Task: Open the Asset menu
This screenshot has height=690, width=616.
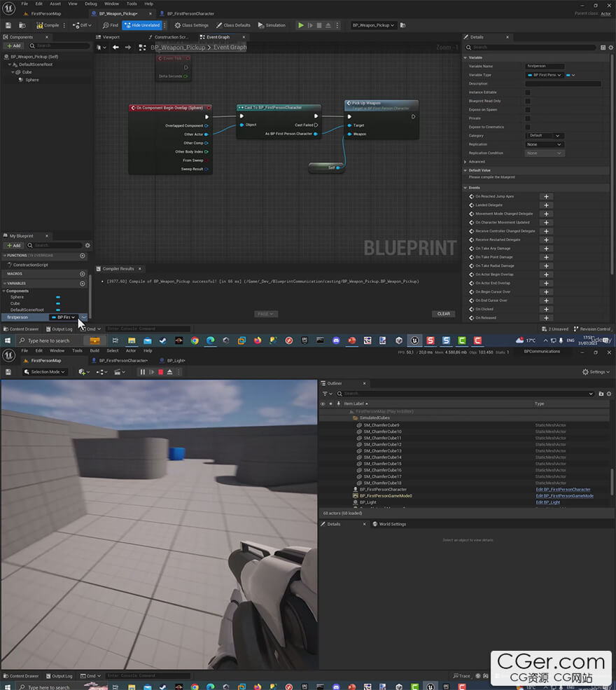Action: pyautogui.click(x=55, y=4)
